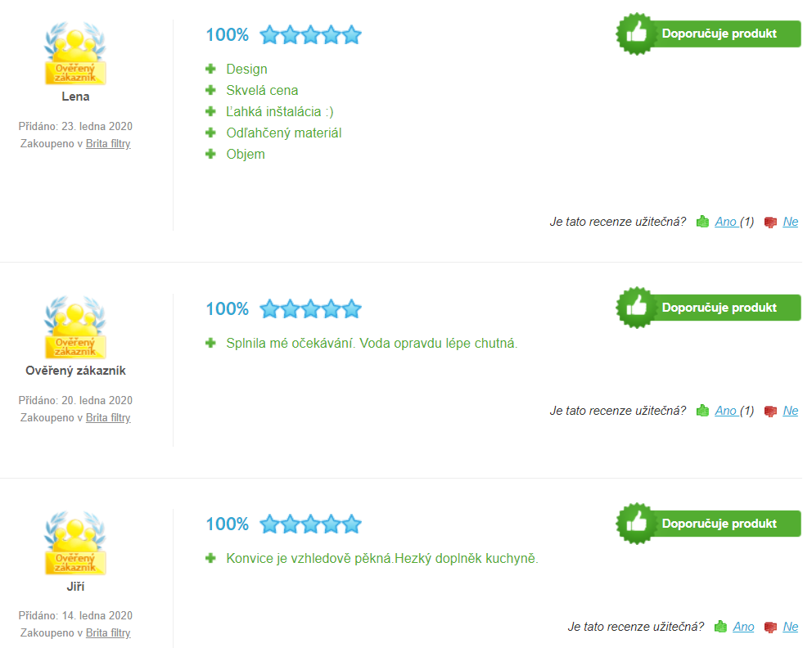Image resolution: width=812 pixels, height=648 pixels.
Task: Click thumbs-up icon on 20. ledna review
Action: pyautogui.click(x=702, y=411)
